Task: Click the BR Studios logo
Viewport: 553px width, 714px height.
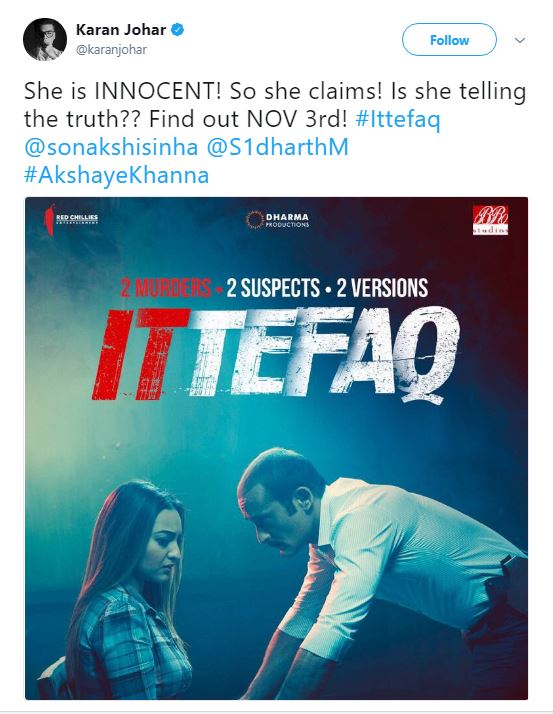Action: tap(490, 220)
